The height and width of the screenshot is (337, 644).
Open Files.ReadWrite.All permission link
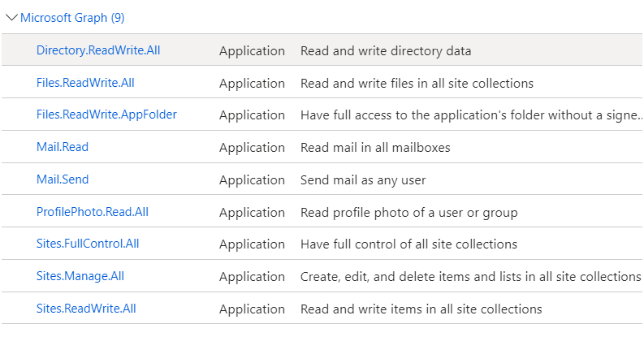click(x=85, y=83)
